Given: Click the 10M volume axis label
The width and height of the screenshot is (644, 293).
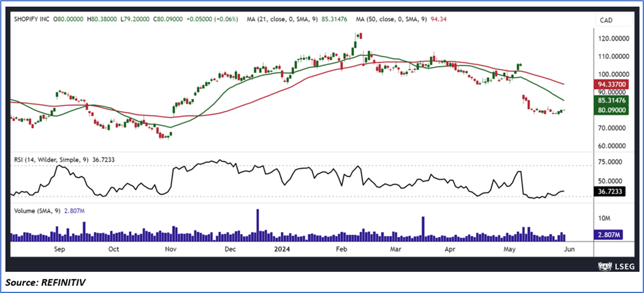Looking at the screenshot, I should [603, 218].
